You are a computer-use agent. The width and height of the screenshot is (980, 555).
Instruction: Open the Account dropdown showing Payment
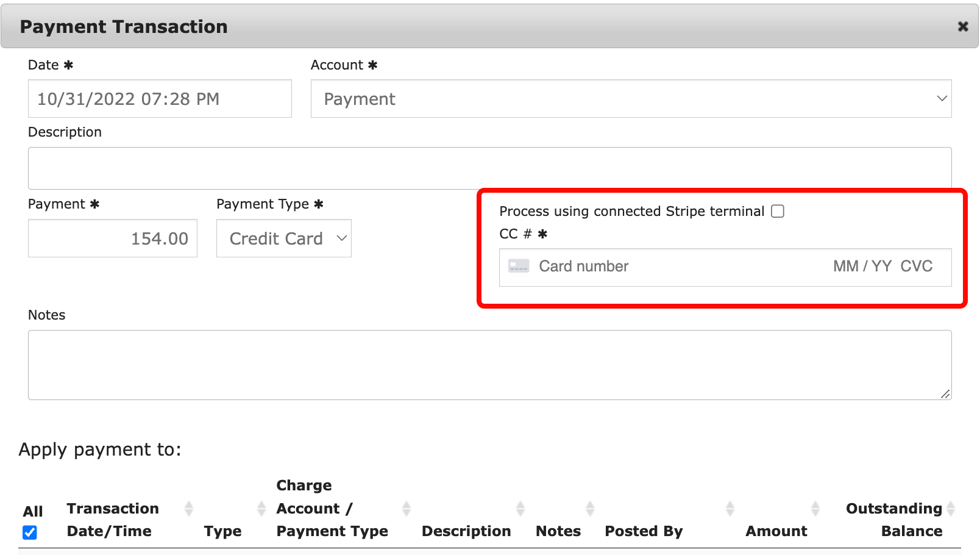click(631, 99)
